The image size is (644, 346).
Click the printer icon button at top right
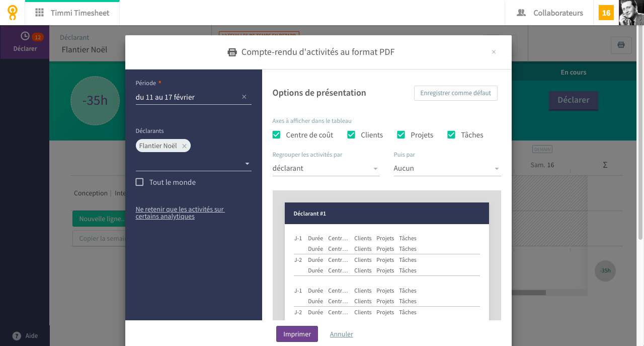tap(621, 45)
